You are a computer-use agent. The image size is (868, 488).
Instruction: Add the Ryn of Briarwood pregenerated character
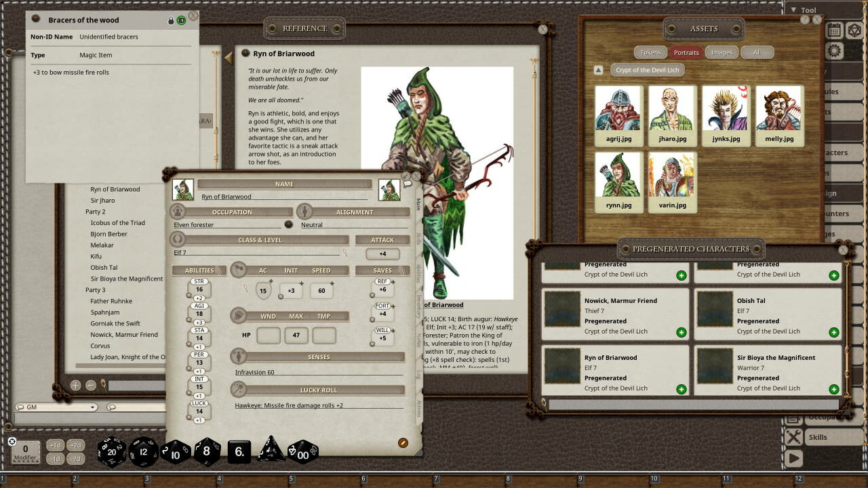[x=681, y=389]
